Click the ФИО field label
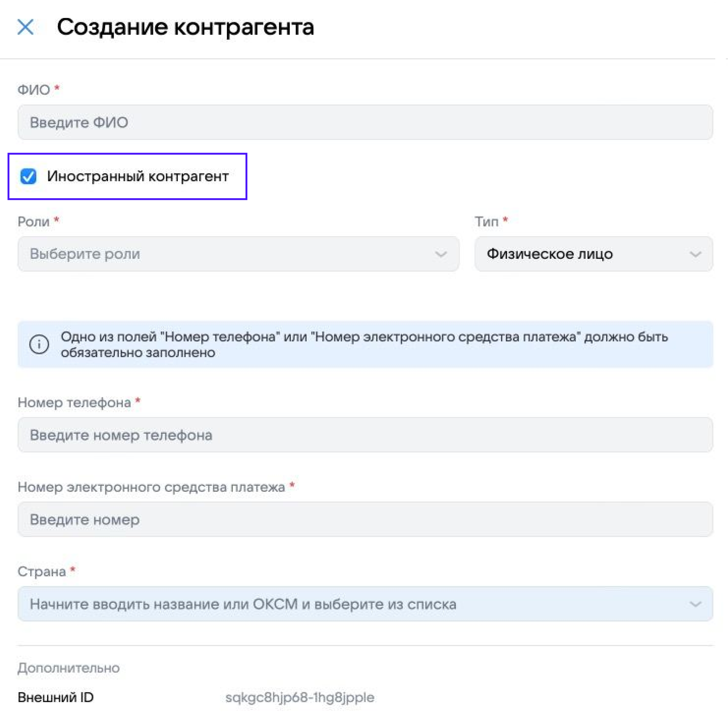This screenshot has width=728, height=717. click(x=34, y=90)
